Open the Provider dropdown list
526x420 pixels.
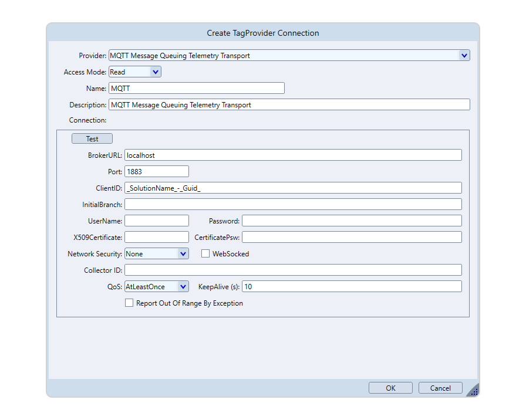[464, 56]
